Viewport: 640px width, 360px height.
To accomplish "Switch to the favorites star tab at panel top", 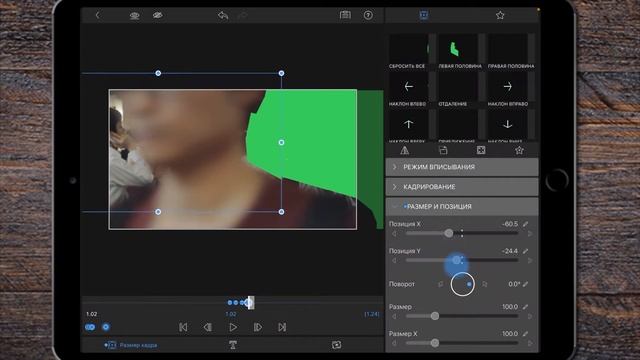I will [x=500, y=15].
